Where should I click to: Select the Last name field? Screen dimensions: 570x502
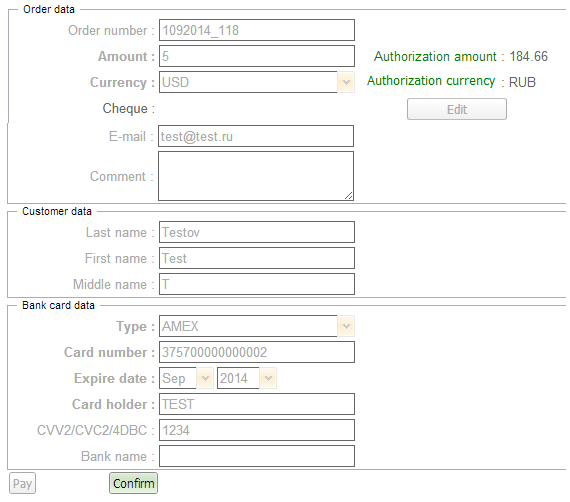[257, 232]
